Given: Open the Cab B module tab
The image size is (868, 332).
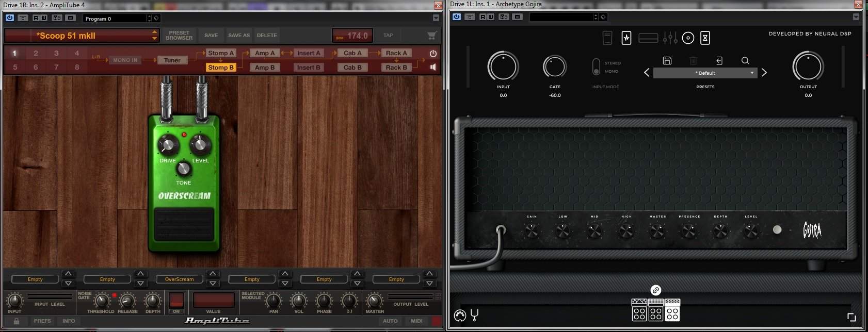Looking at the screenshot, I should point(353,68).
